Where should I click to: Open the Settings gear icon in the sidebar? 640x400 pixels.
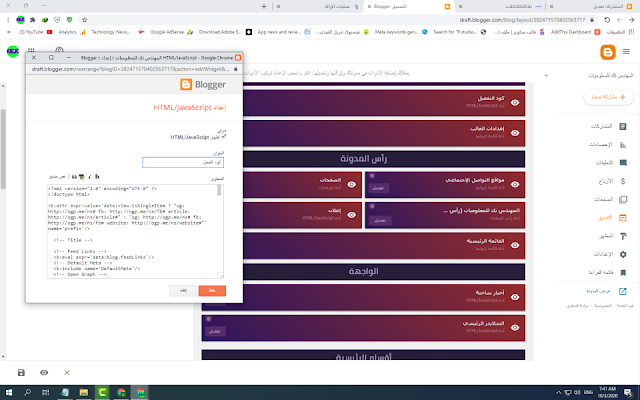point(623,254)
